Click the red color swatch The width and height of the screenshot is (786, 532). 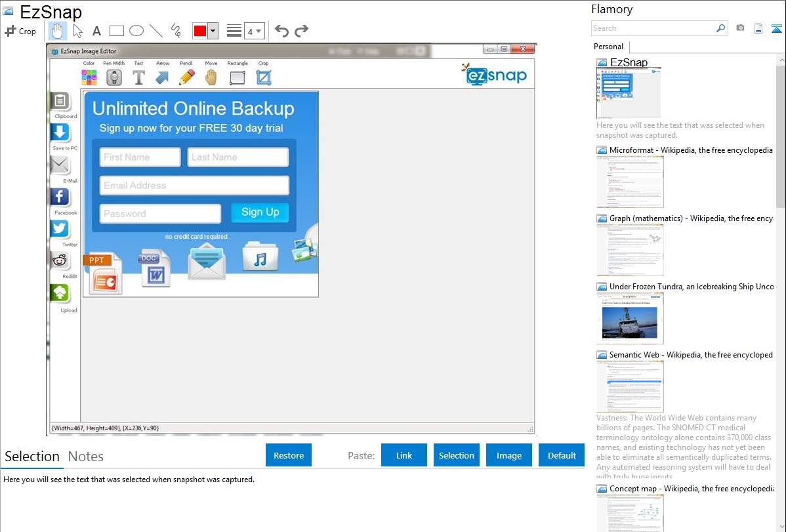coord(199,31)
